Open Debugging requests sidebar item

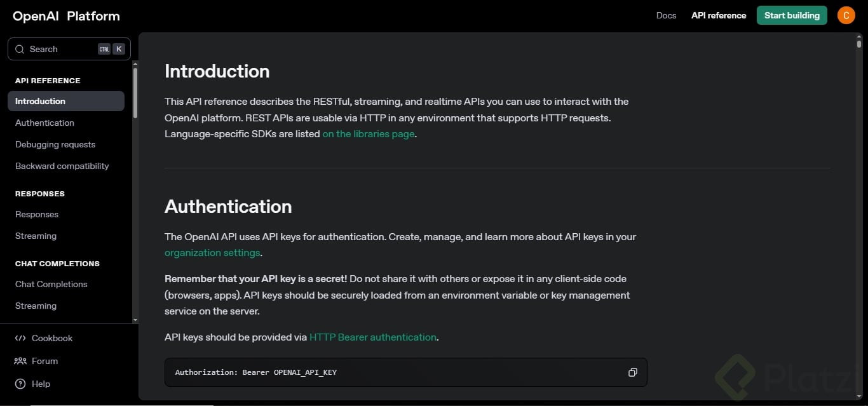click(x=55, y=144)
